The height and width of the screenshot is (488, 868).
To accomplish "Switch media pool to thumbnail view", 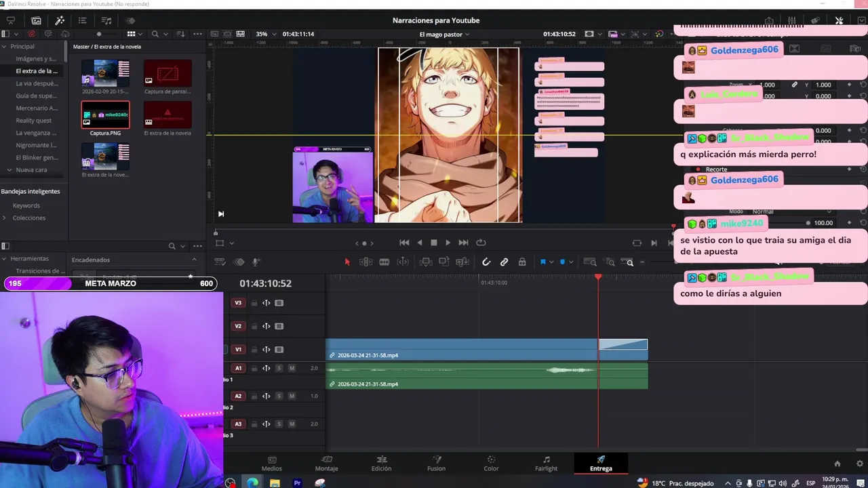I will pos(131,34).
